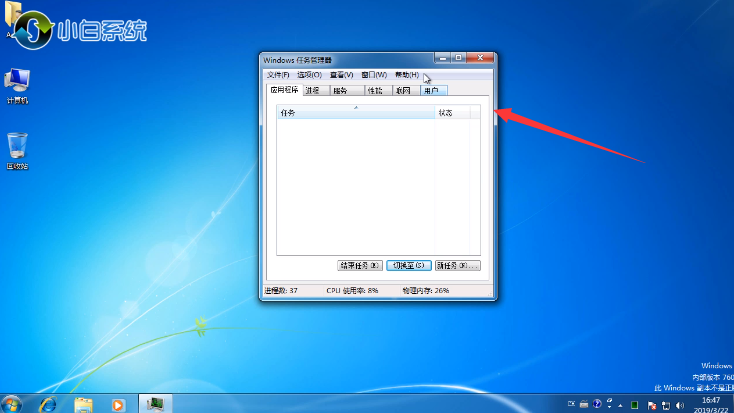Open the 文件(F) menu
This screenshot has height=413, width=734.
point(278,75)
